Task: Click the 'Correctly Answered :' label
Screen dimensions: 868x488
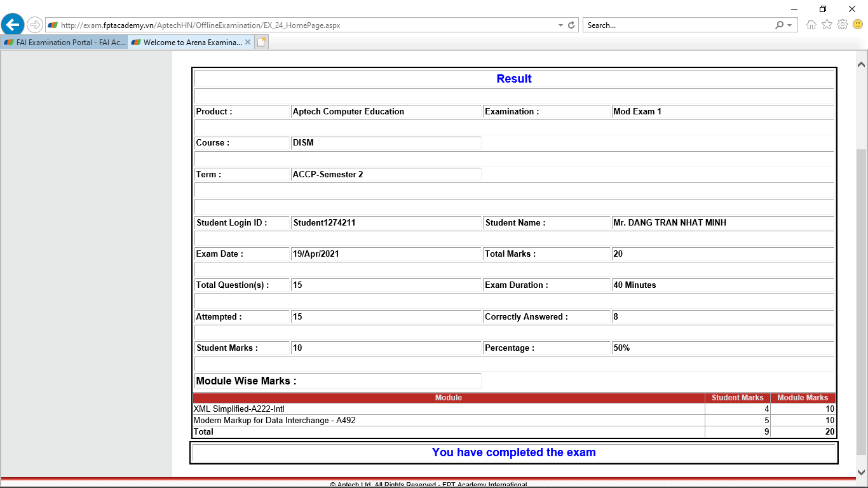Action: (x=527, y=316)
